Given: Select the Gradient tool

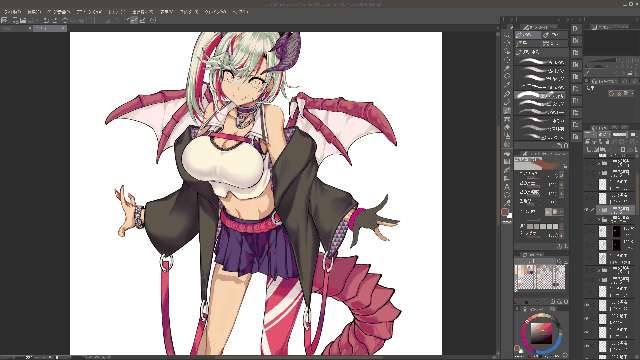Looking at the screenshot, I should tap(507, 162).
